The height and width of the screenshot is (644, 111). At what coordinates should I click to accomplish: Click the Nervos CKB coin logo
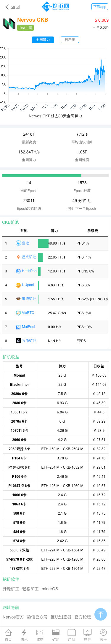(9, 24)
